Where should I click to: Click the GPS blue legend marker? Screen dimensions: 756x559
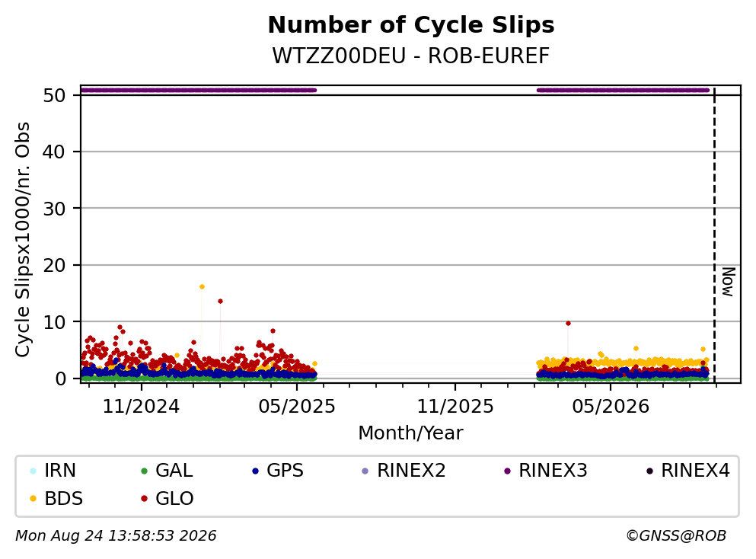[255, 471]
